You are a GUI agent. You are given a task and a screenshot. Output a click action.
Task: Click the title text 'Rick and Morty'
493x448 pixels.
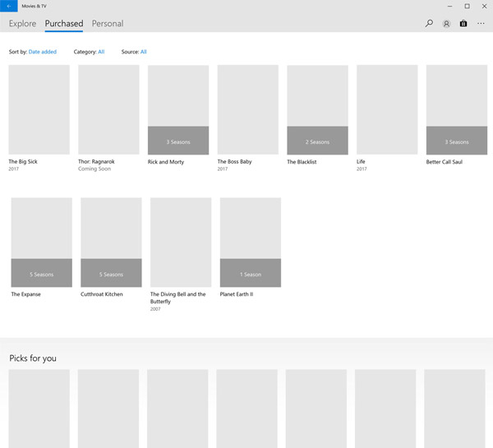166,162
